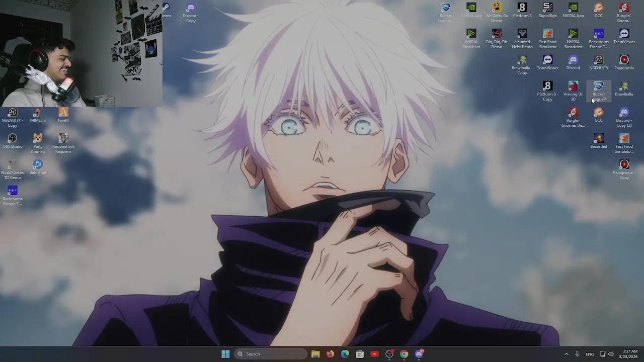Open the volume control in the tray
This screenshot has height=362, width=644.
coord(611,354)
